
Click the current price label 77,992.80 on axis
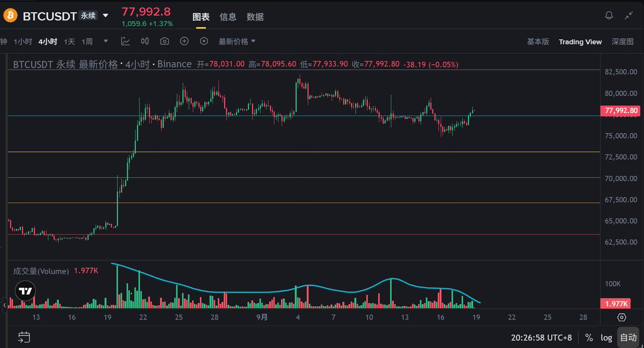(x=621, y=111)
